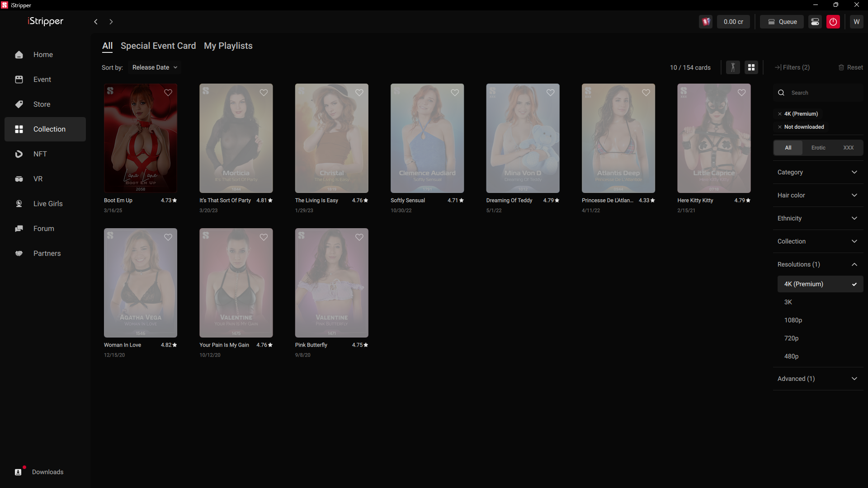Open the Woman In Love card thumbnail
This screenshot has width=868, height=488.
click(141, 282)
